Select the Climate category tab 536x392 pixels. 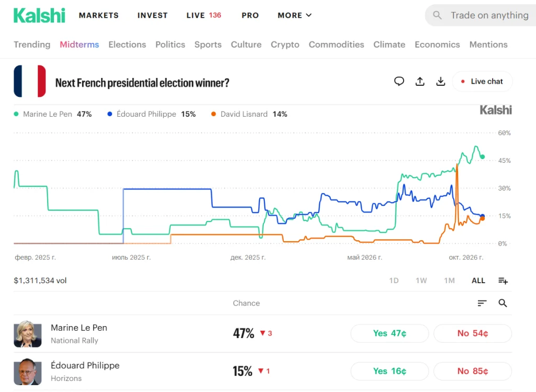click(389, 44)
